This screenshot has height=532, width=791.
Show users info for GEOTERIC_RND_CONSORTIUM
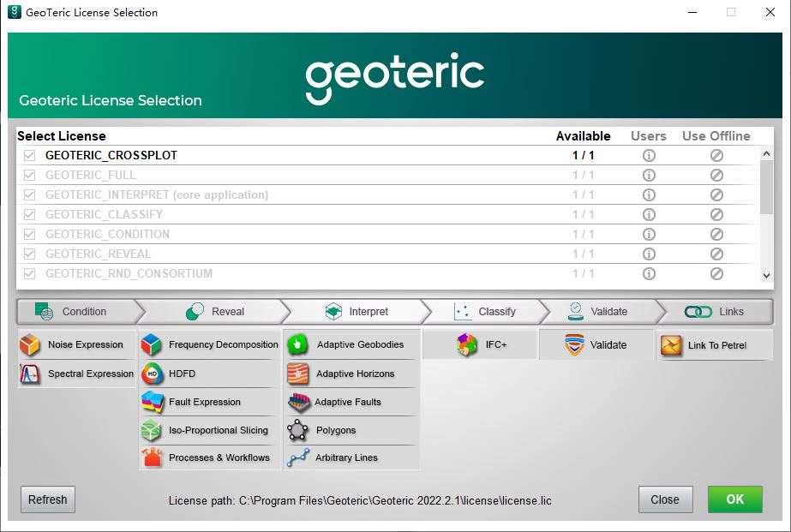pos(649,273)
